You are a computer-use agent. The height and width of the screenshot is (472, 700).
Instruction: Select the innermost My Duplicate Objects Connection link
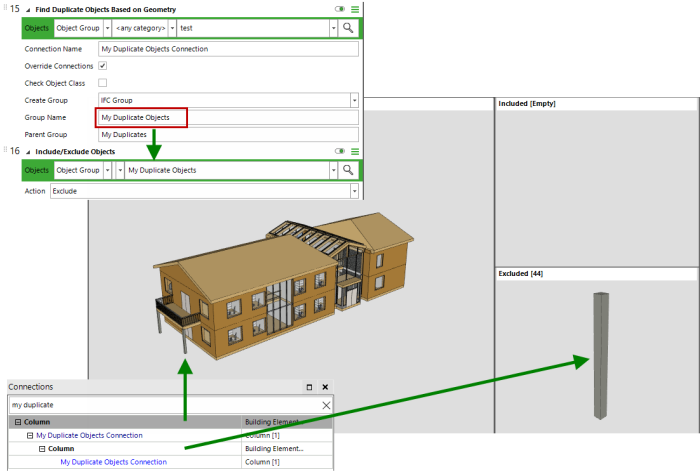114,462
